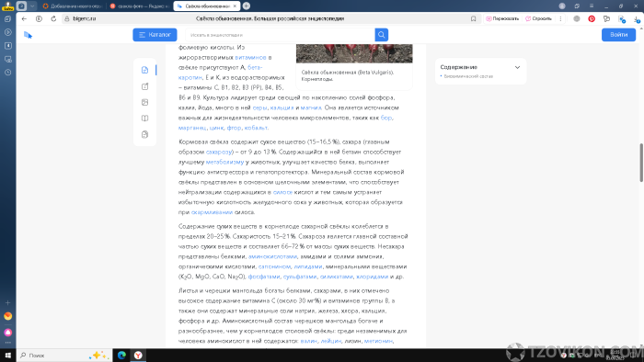644x362 pixels.
Task: Click the Спросить button
Action: coord(538,19)
